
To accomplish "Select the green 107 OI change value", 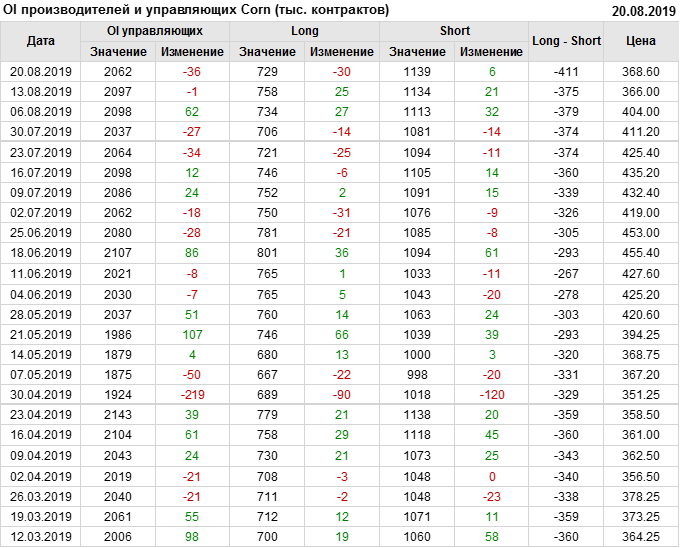I will tap(192, 335).
